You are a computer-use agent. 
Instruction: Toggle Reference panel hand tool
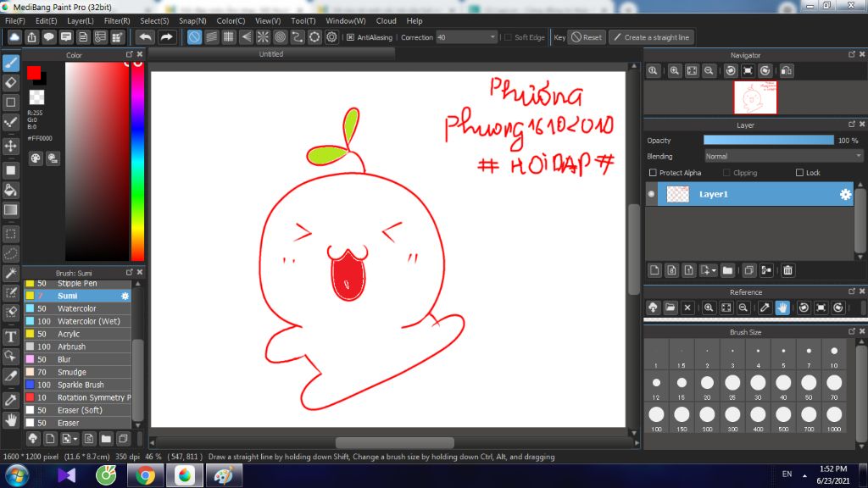tap(782, 308)
